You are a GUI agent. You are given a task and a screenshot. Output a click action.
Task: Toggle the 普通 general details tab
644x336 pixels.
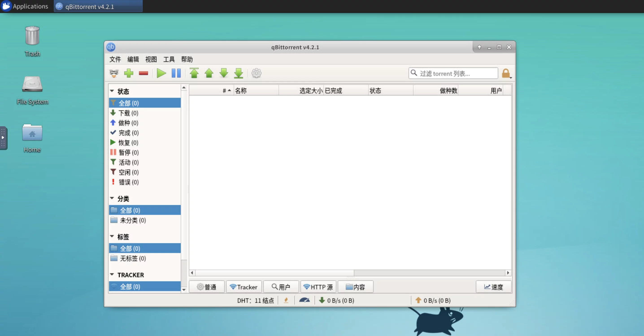[x=207, y=287]
